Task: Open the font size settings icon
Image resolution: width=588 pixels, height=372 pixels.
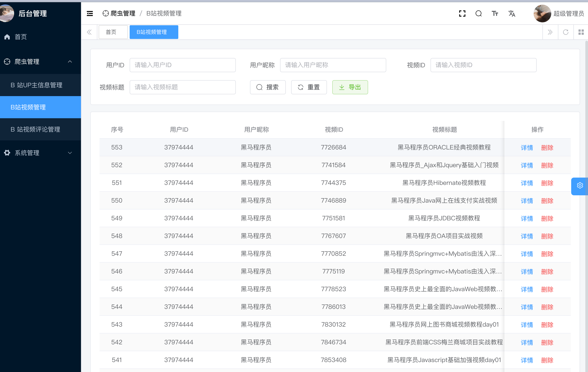Action: [495, 14]
